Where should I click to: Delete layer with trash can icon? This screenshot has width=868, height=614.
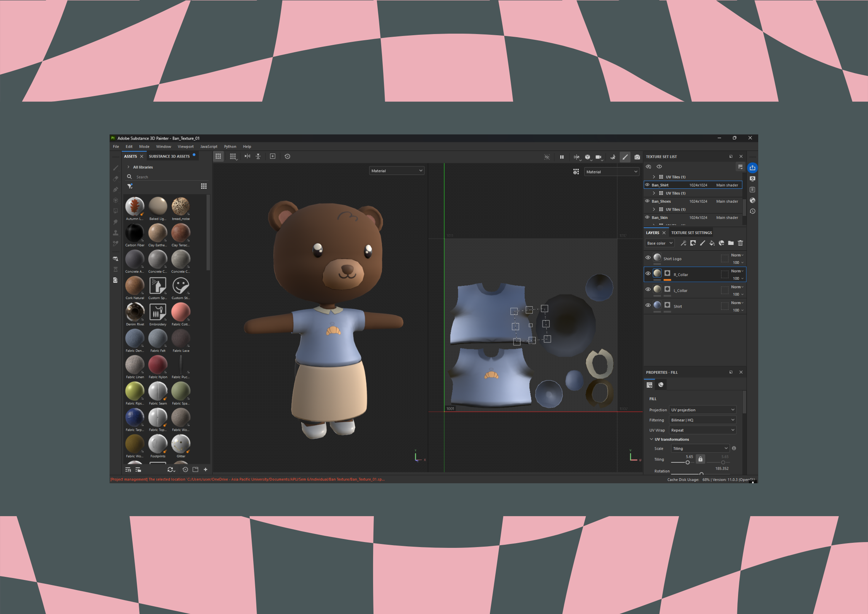click(740, 243)
